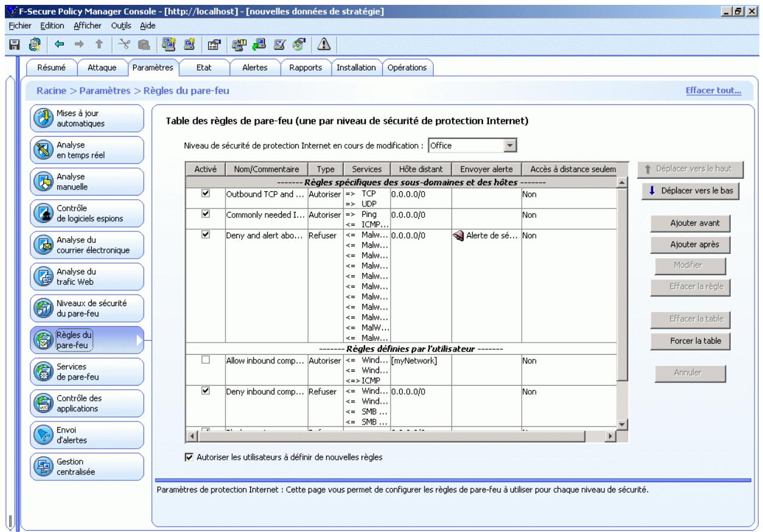Image resolution: width=763 pixels, height=532 pixels.
Task: Open Mises à jour automatiques page
Action: tap(87, 118)
